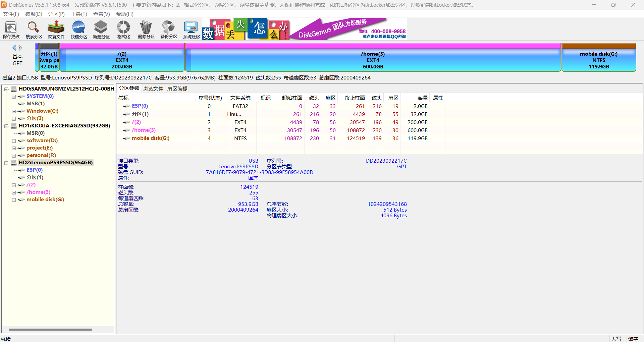644x342 pixels.
Task: Open the 工具(T) Tools menu
Action: [78, 14]
